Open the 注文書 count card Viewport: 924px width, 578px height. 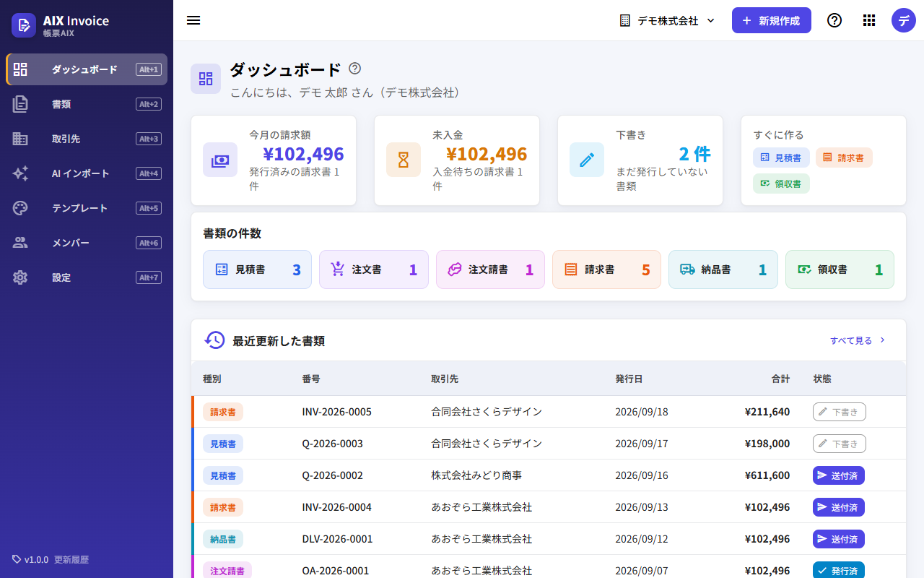click(x=374, y=269)
